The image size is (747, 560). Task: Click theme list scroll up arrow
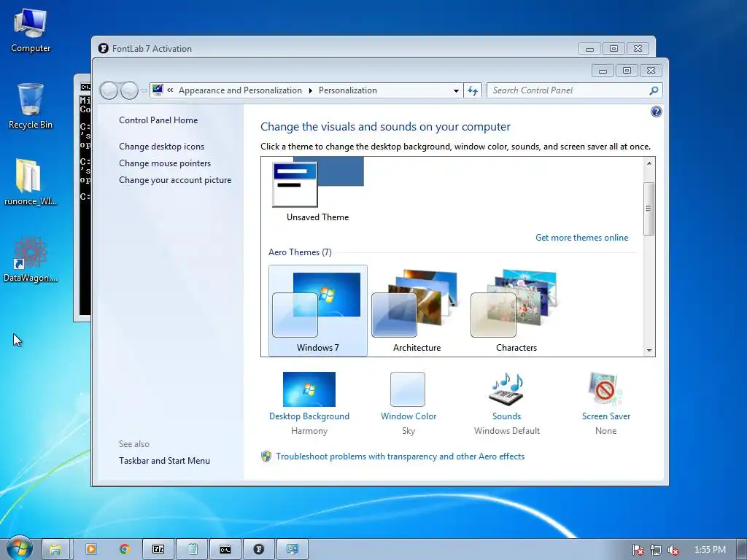[x=649, y=163]
